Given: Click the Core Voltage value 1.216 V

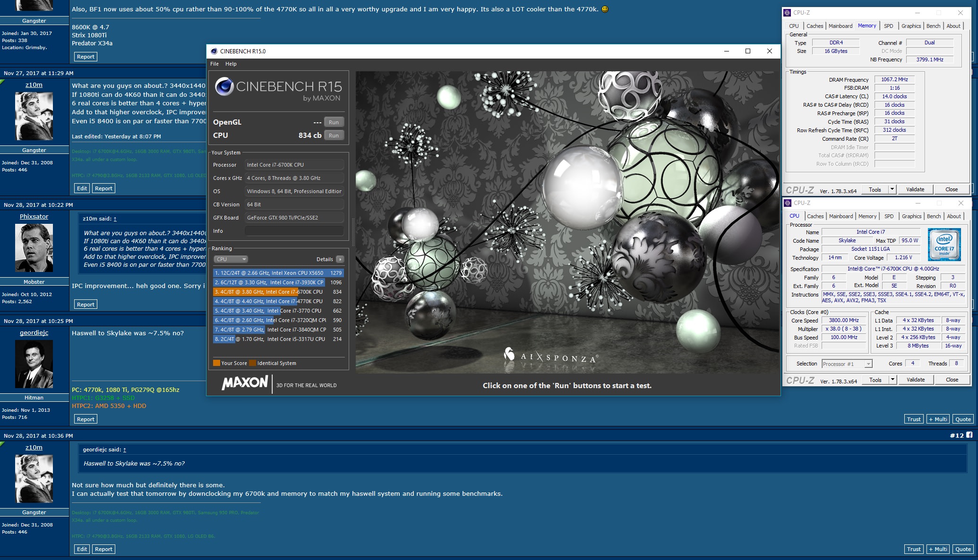Looking at the screenshot, I should point(903,257).
